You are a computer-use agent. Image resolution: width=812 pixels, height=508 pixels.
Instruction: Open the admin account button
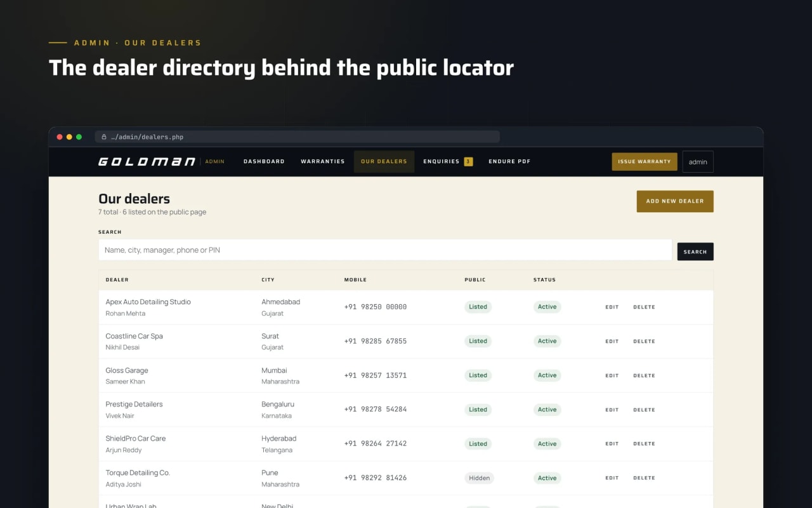click(698, 161)
